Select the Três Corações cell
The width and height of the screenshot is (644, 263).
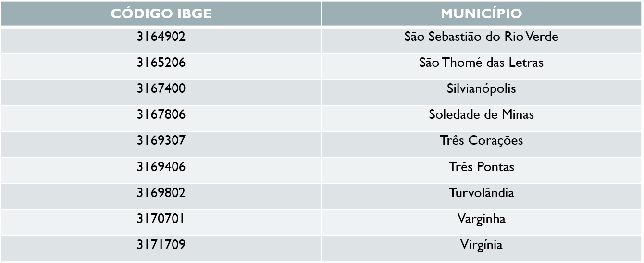(481, 144)
